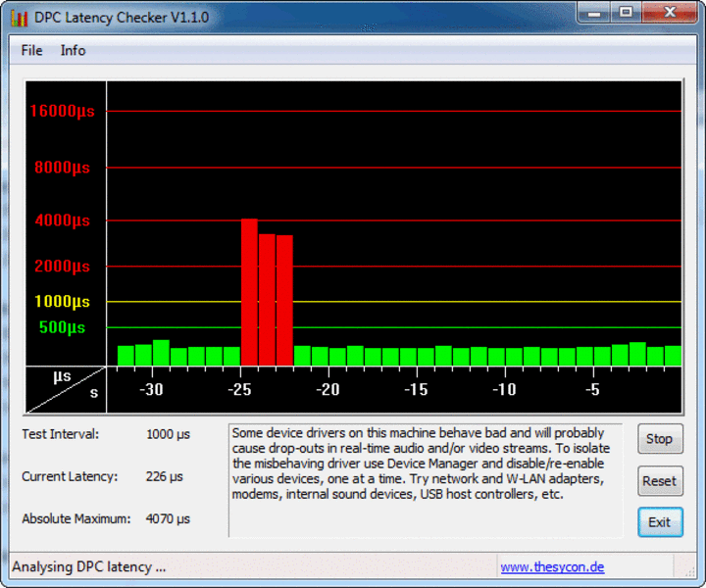Click the 1000 µs Test Interval value

pos(168,434)
